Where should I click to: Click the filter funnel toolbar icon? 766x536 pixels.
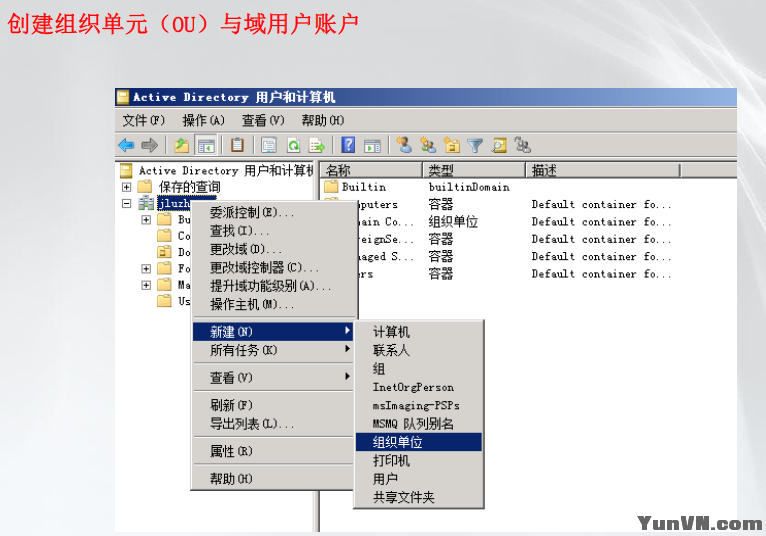tap(475, 145)
